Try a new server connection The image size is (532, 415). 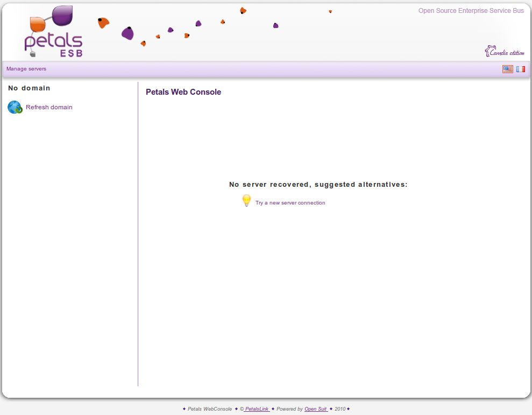click(x=290, y=203)
